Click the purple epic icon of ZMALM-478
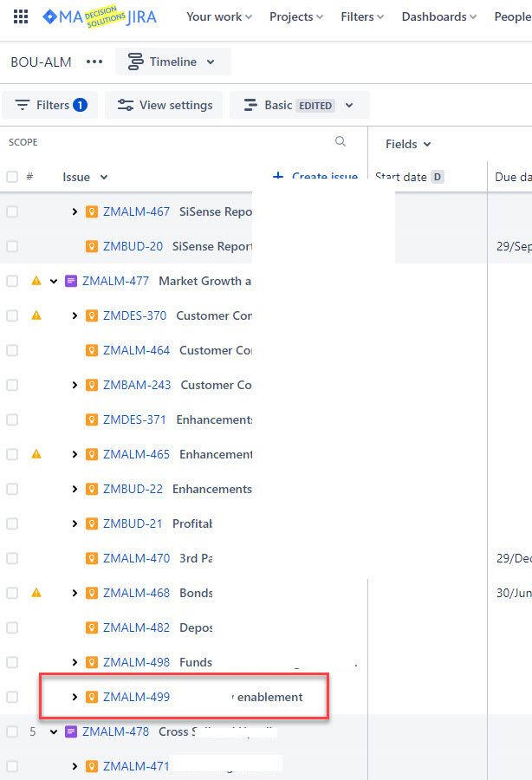This screenshot has height=780, width=532. pyautogui.click(x=71, y=731)
